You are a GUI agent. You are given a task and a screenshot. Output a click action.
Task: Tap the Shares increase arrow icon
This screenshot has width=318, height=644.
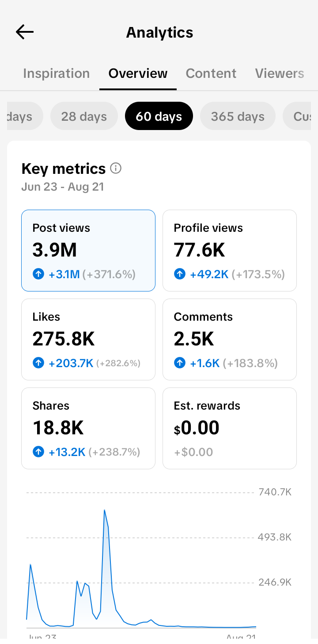[x=38, y=452]
